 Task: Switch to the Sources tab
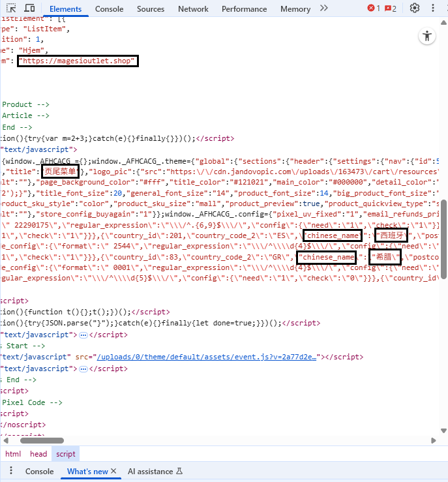coord(151,9)
